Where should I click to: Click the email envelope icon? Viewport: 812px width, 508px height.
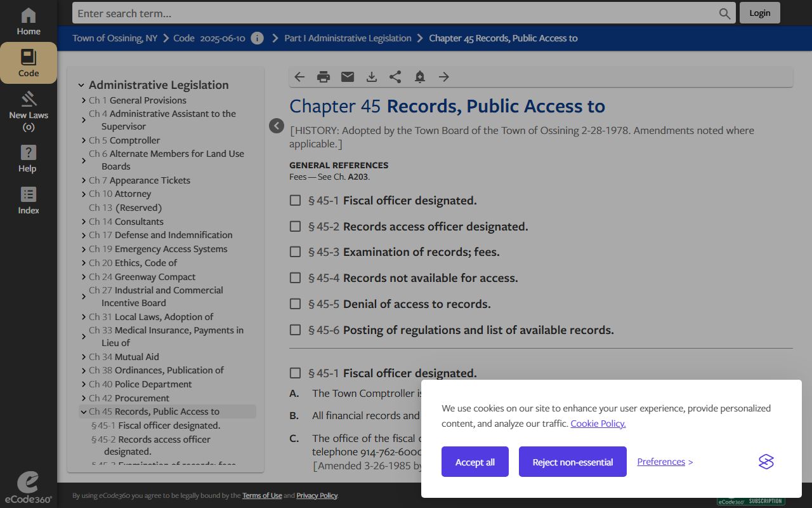pos(348,77)
